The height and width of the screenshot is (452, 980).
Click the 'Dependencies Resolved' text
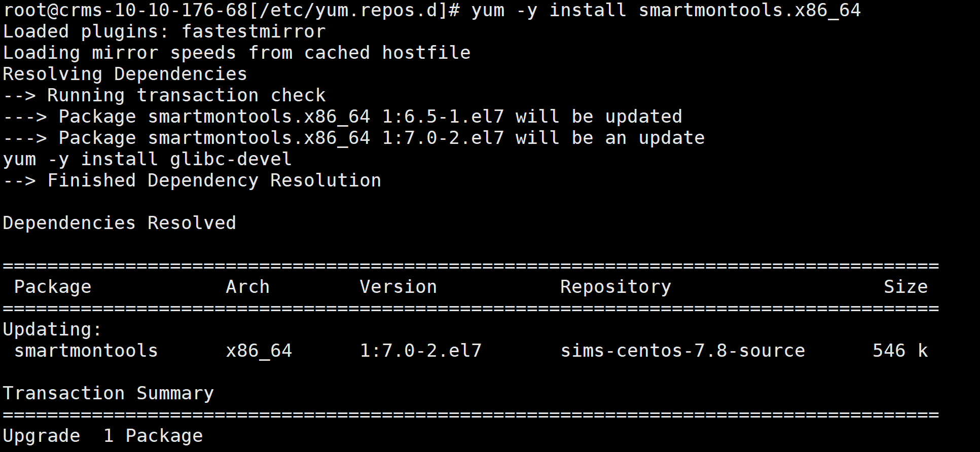coord(120,223)
